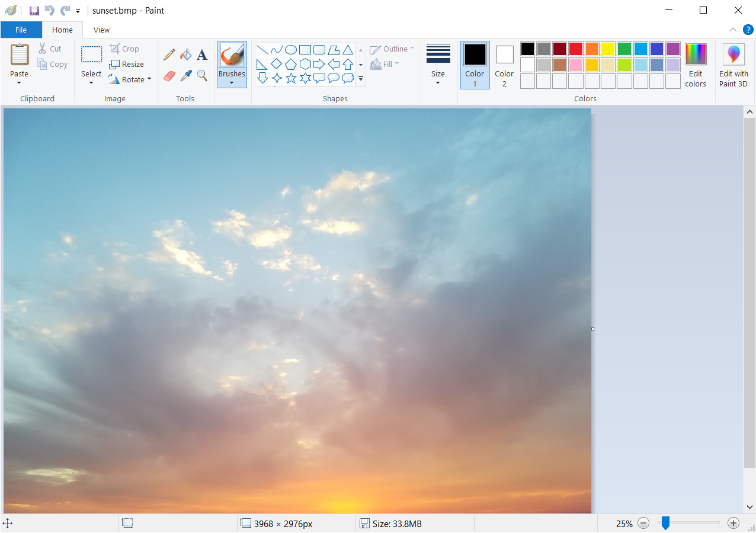The height and width of the screenshot is (533, 756).
Task: Select the Fill with color bucket tool
Action: (186, 55)
